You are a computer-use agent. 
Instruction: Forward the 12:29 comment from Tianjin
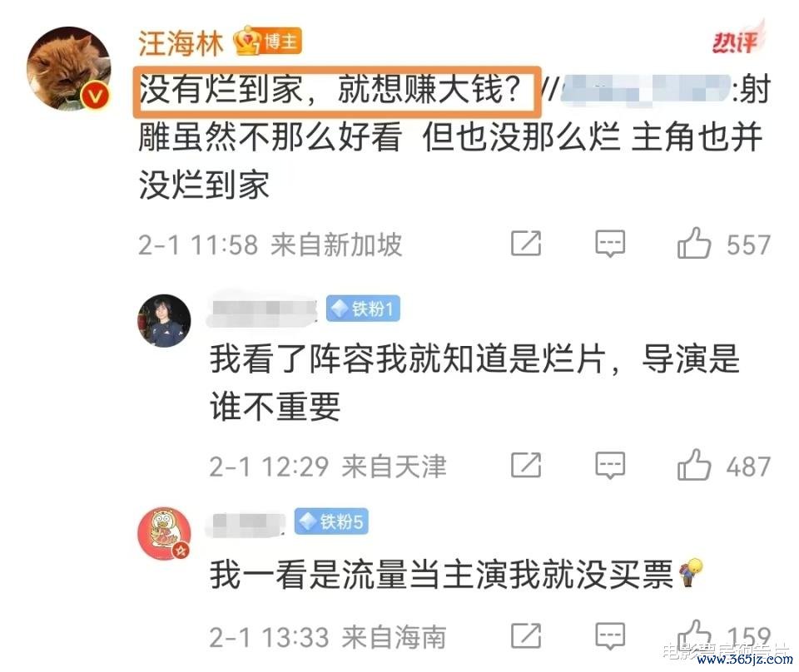(526, 465)
